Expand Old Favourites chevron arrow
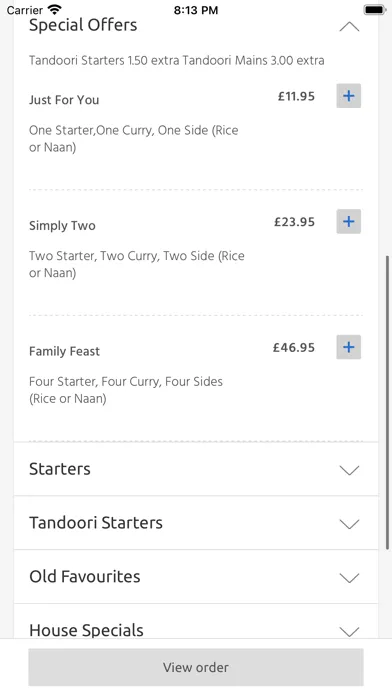This screenshot has height=696, width=392. pyautogui.click(x=349, y=577)
